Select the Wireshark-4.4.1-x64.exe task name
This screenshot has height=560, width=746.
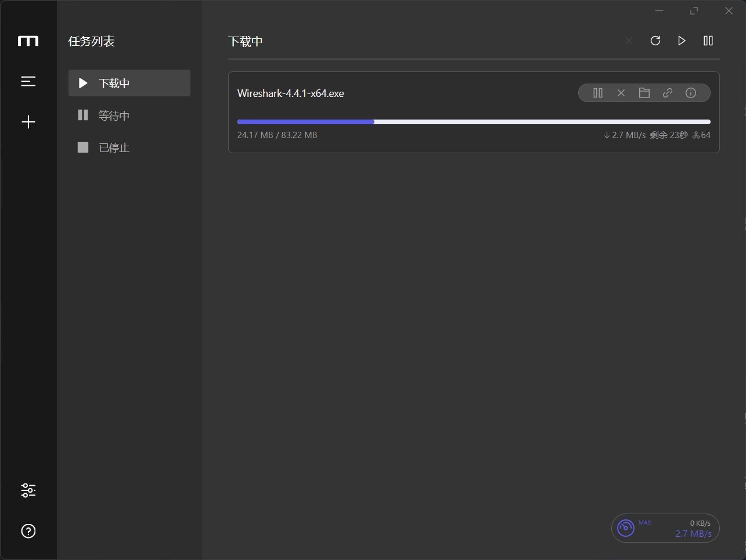(x=290, y=93)
